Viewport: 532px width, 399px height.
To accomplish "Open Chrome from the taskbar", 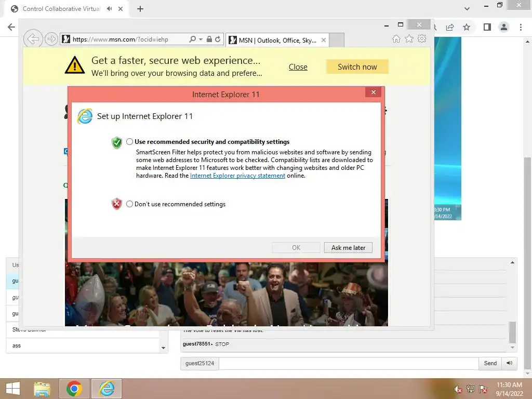I will tap(74, 389).
